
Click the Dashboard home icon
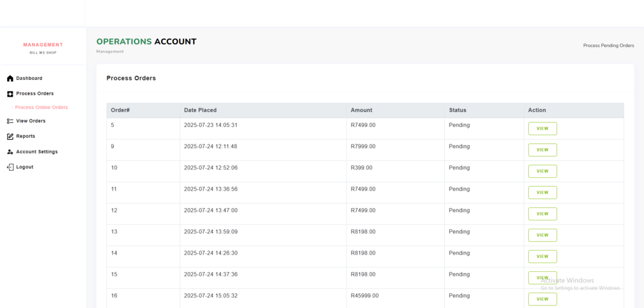pyautogui.click(x=10, y=79)
